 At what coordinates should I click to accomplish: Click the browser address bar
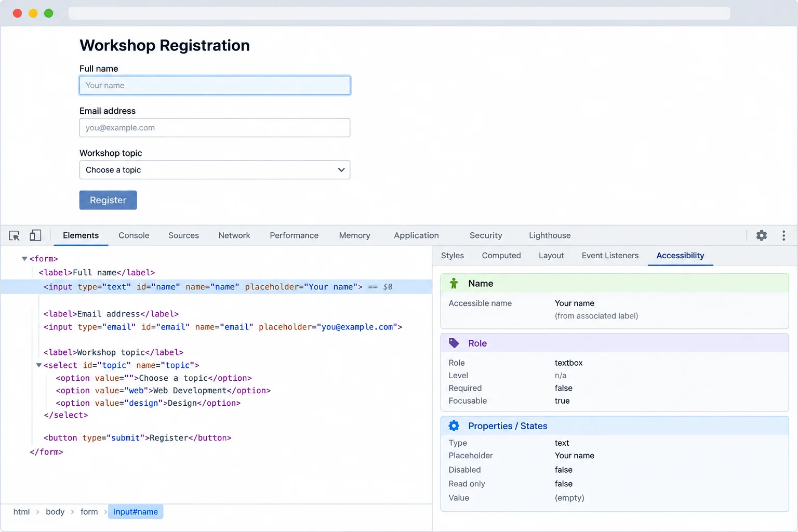coord(399,13)
